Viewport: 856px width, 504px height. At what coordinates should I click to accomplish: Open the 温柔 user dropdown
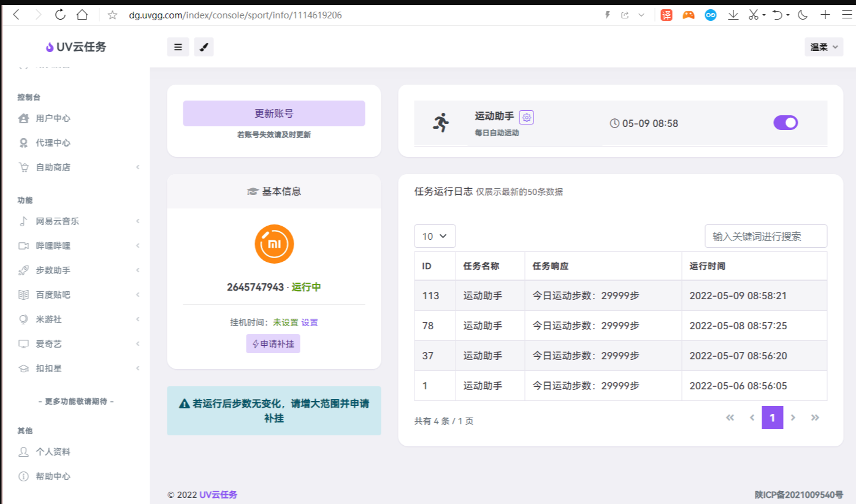coord(824,47)
